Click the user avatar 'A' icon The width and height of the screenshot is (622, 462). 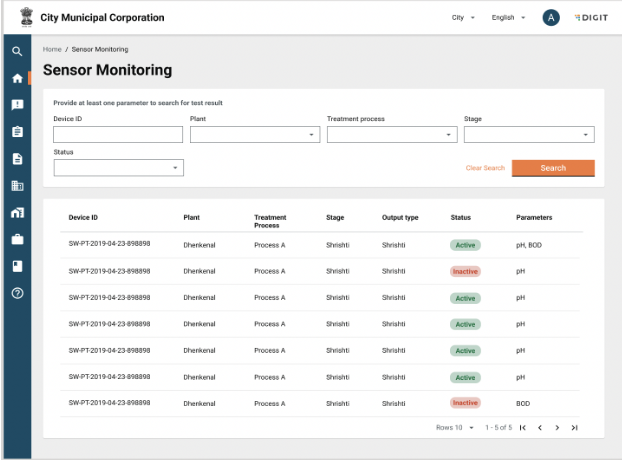pyautogui.click(x=550, y=18)
